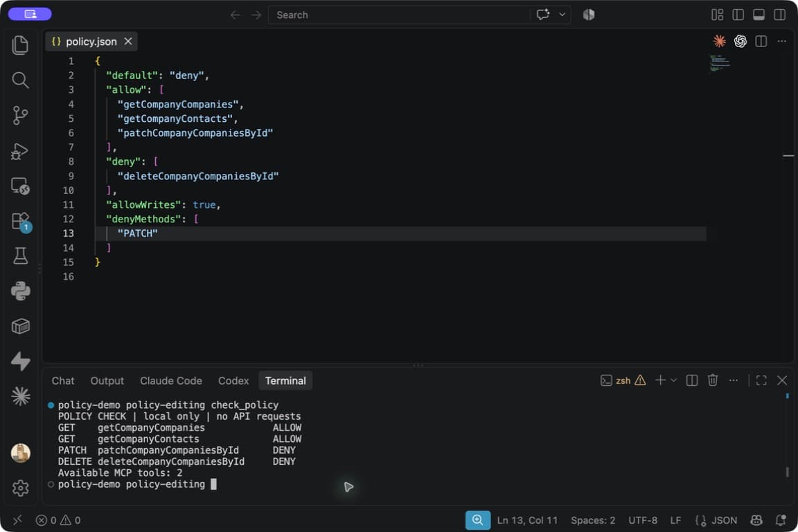Viewport: 798px width, 532px height.
Task: Close the policy.json tab
Action: [128, 42]
